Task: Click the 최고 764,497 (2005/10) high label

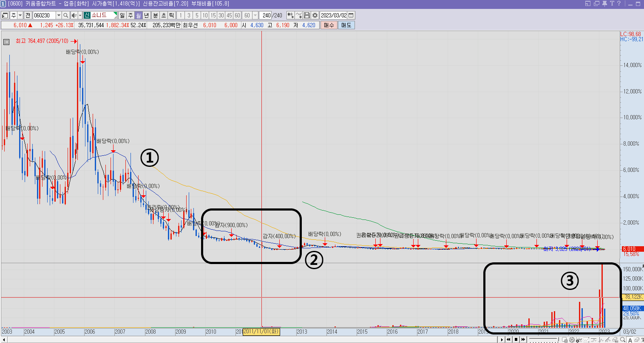Action: click(42, 41)
